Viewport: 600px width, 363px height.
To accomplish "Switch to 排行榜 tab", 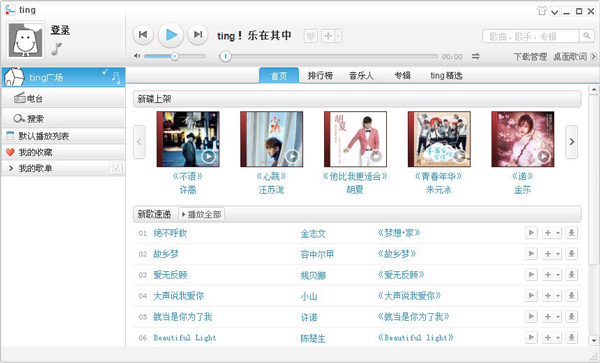I will (x=320, y=76).
